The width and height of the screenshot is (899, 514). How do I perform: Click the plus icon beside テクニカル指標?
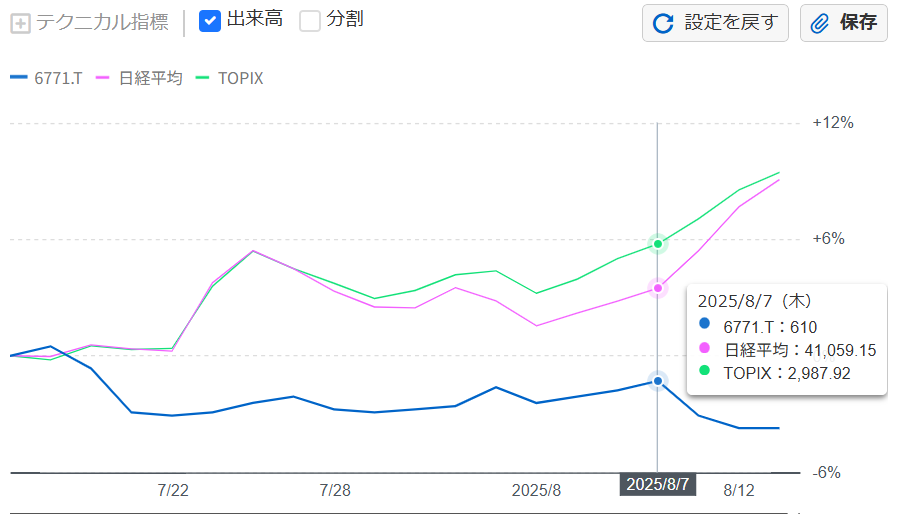click(20, 22)
